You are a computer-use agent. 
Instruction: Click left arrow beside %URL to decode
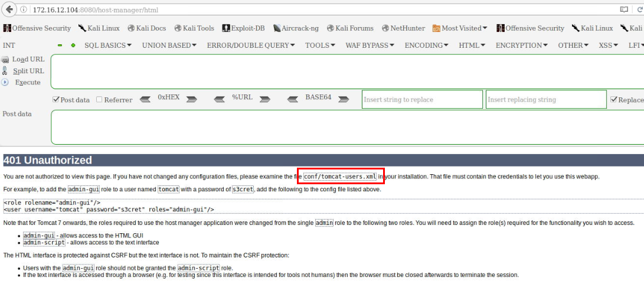[x=220, y=99]
